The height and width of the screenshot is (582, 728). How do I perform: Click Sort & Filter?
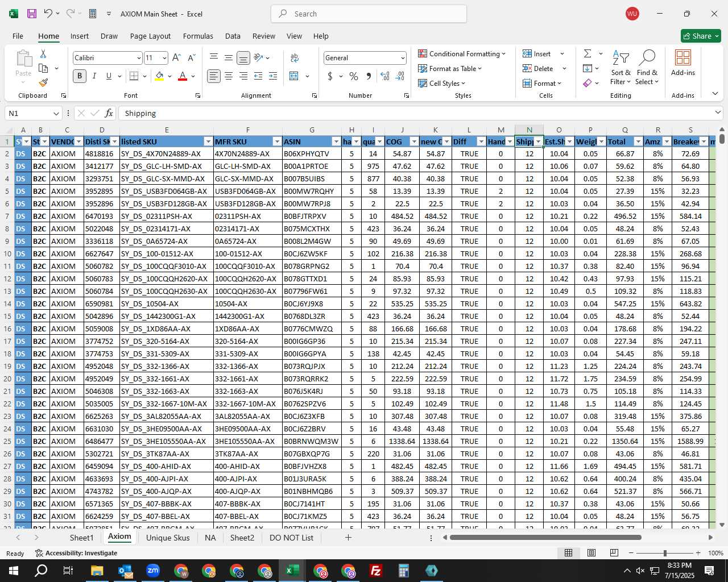click(621, 68)
